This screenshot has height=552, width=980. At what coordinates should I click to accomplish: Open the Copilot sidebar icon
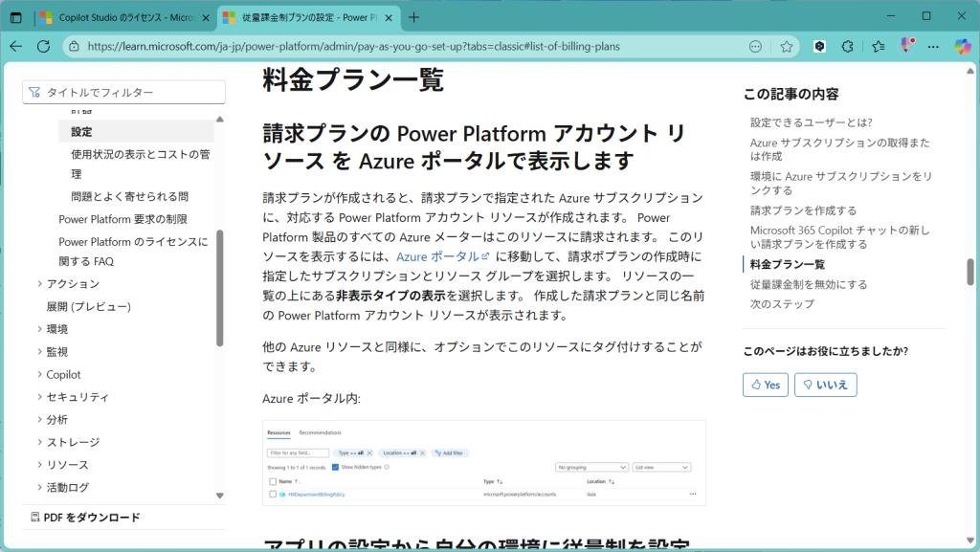(x=962, y=46)
